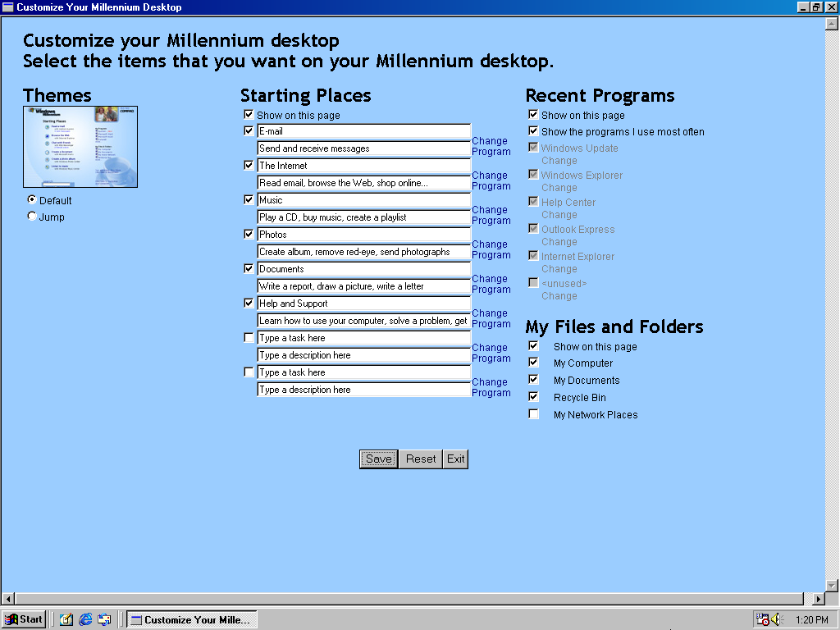
Task: Click the vertical scrollbar up arrow
Action: [x=832, y=24]
